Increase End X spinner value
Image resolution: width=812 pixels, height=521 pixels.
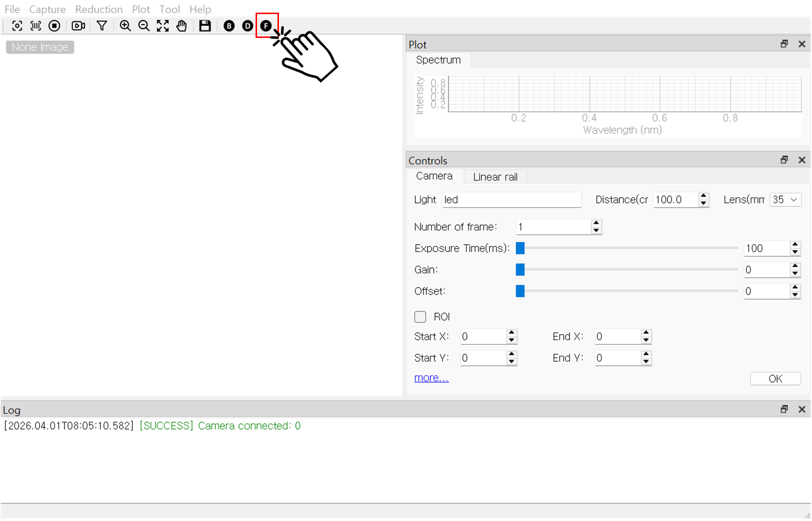(x=646, y=333)
